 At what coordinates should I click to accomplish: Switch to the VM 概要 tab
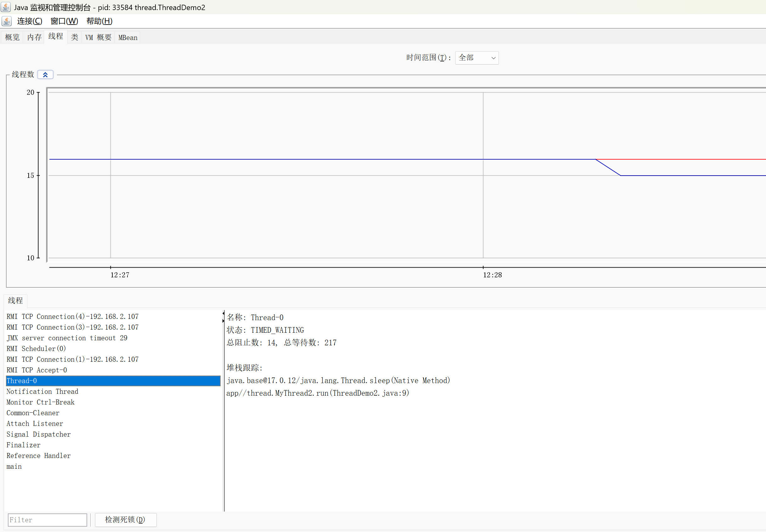pos(98,37)
